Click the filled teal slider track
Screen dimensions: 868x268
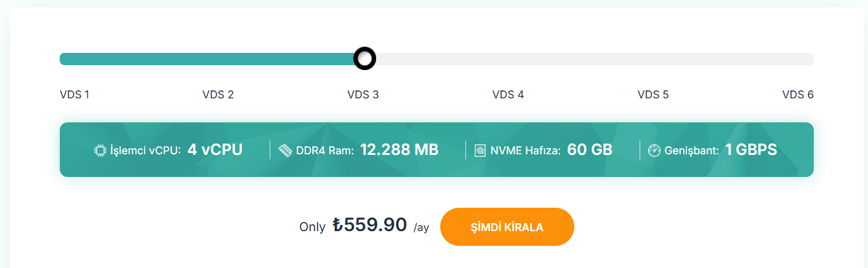coord(207,59)
